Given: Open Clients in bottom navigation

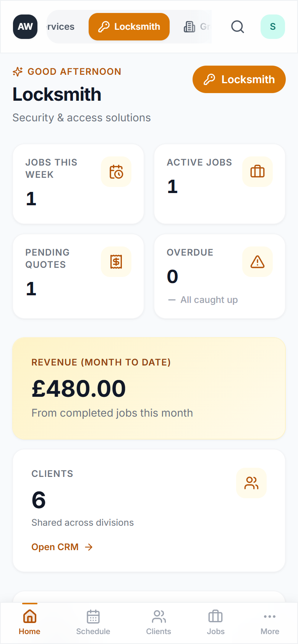Looking at the screenshot, I should coord(159,623).
